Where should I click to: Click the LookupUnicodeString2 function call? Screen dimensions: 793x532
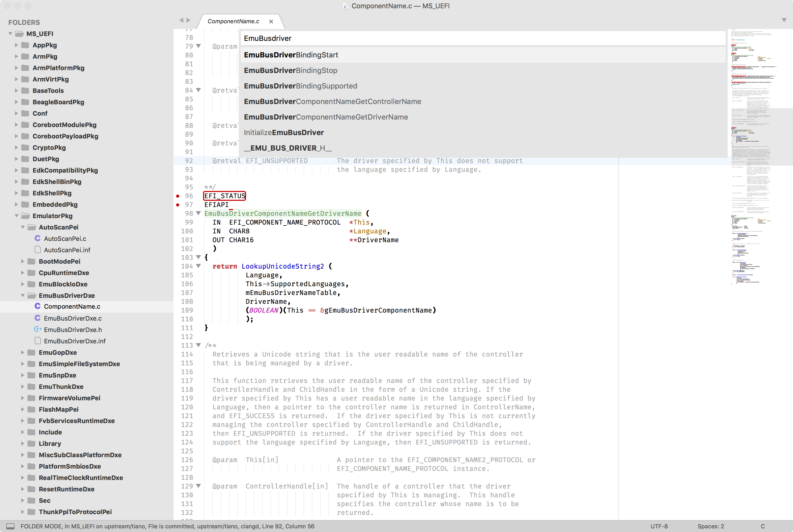(x=283, y=266)
